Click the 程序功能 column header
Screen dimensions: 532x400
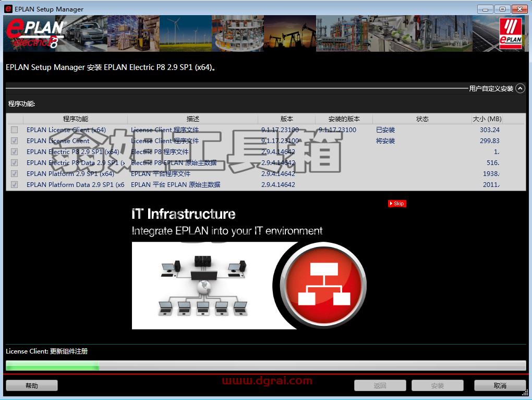tap(75, 119)
